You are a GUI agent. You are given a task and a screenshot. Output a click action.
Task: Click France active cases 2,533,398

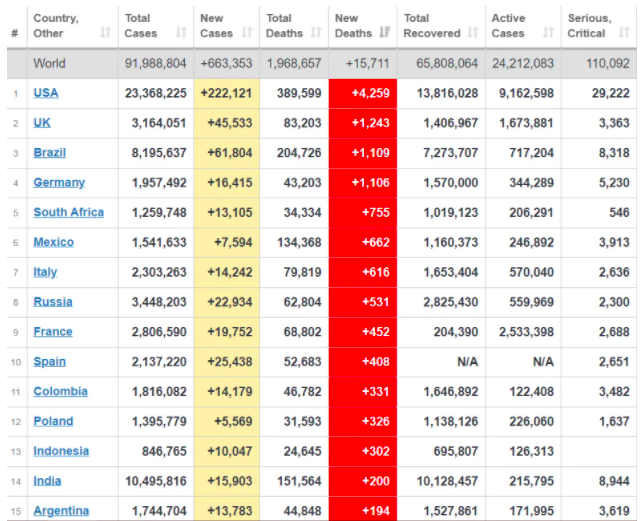pyautogui.click(x=526, y=332)
